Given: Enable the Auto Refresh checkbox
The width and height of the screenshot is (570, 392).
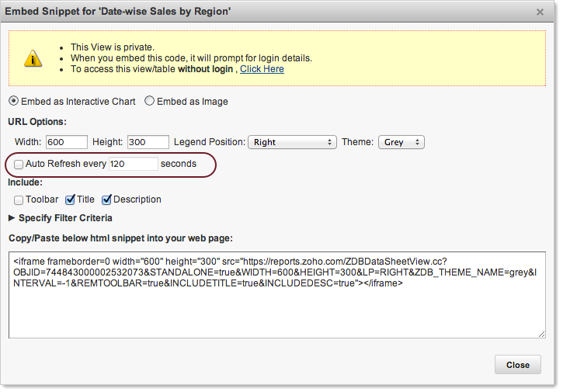Looking at the screenshot, I should tap(19, 165).
